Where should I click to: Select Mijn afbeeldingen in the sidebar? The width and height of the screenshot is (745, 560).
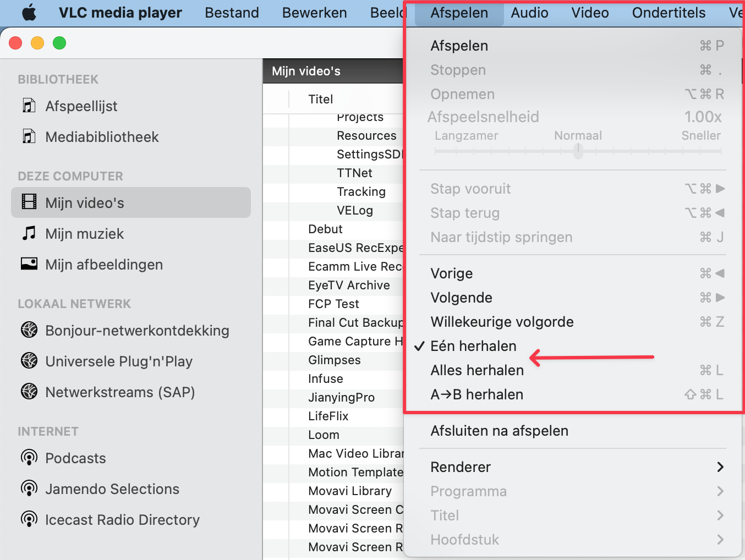pyautogui.click(x=131, y=264)
